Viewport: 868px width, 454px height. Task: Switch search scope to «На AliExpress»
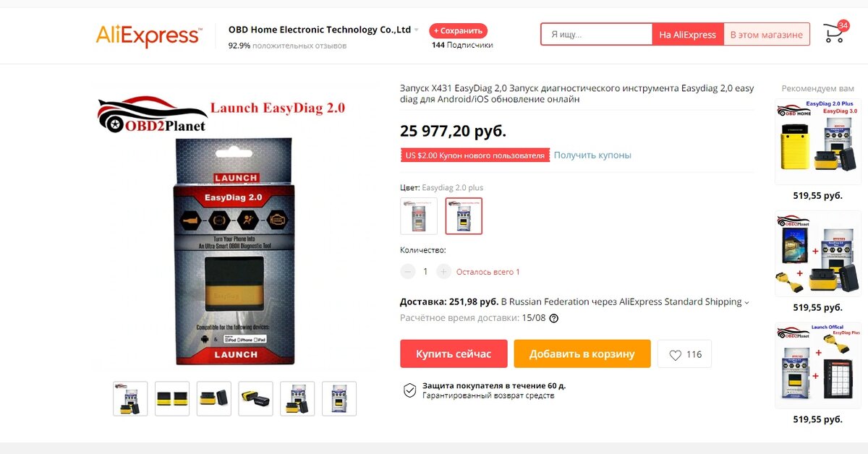pos(687,35)
